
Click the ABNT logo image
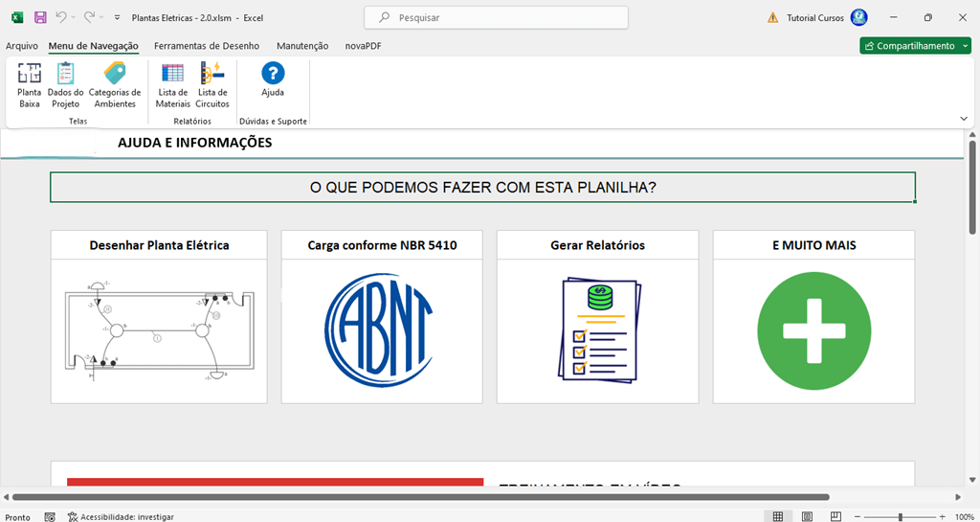[x=380, y=330]
